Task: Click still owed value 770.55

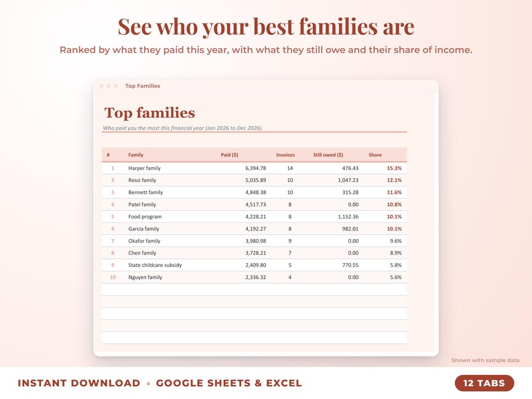Action: (x=350, y=265)
